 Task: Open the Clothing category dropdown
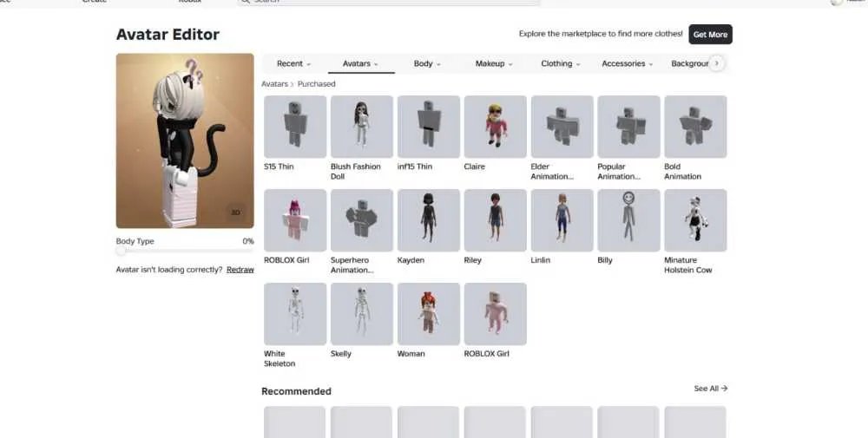point(561,63)
